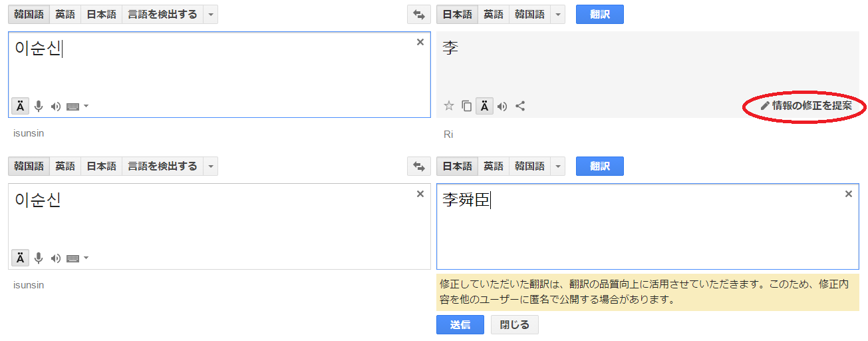Expand top target language dropdown arrow
Viewport: 868px width, 341px height.
tap(557, 15)
